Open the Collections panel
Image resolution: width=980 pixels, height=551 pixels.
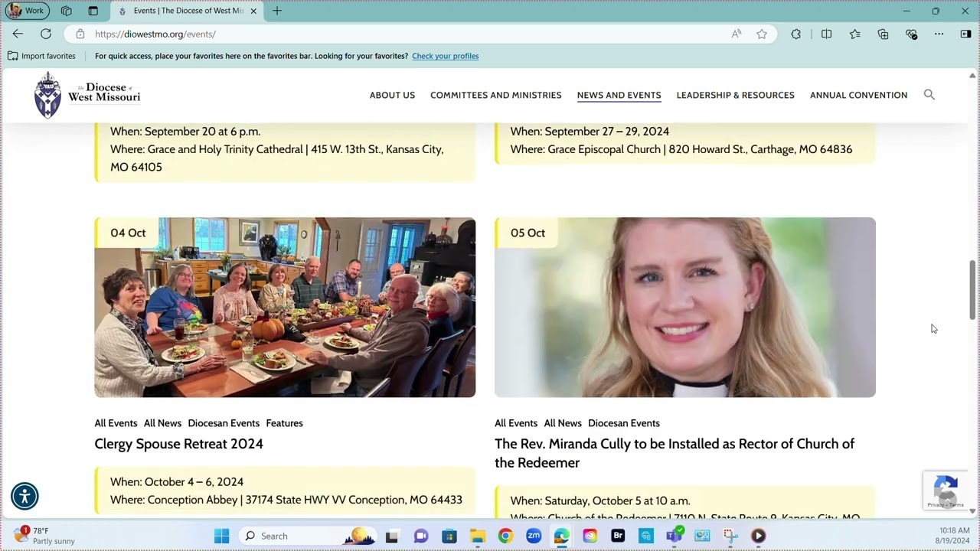[x=883, y=34]
